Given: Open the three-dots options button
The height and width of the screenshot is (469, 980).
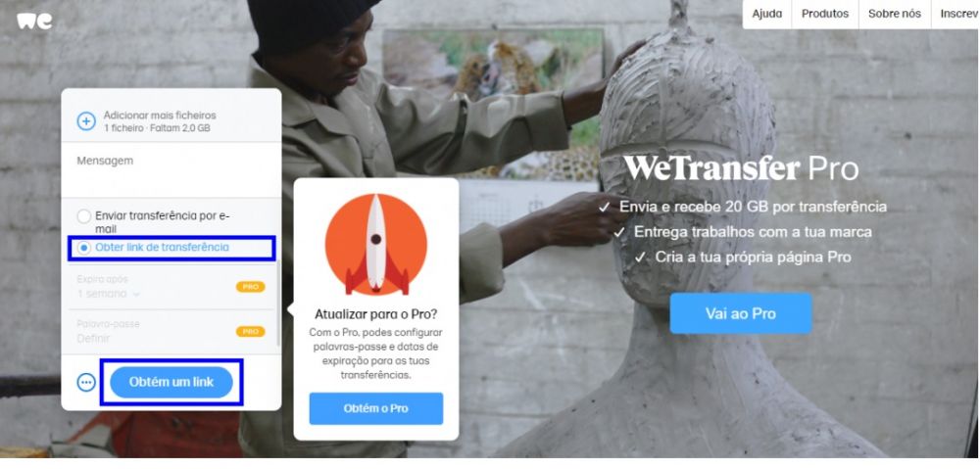Looking at the screenshot, I should point(86,382).
